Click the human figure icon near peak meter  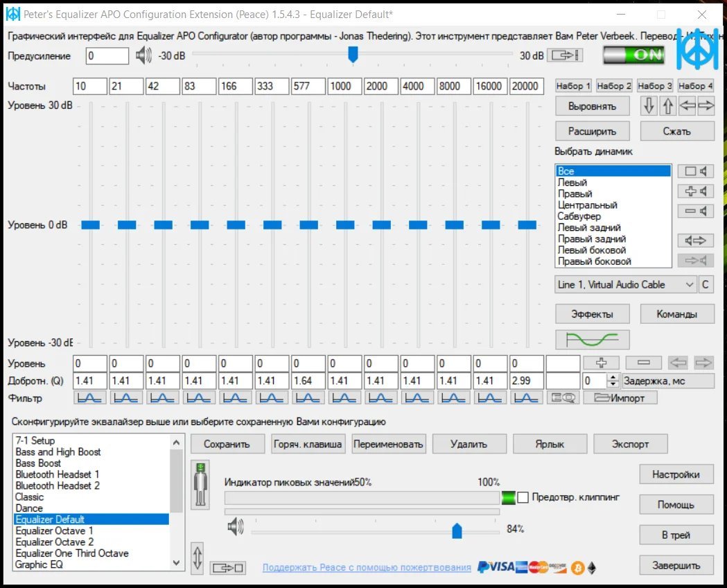[200, 485]
